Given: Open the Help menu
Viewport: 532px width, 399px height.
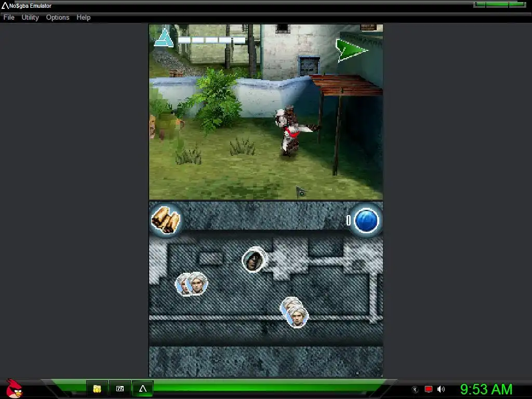Looking at the screenshot, I should (x=84, y=17).
